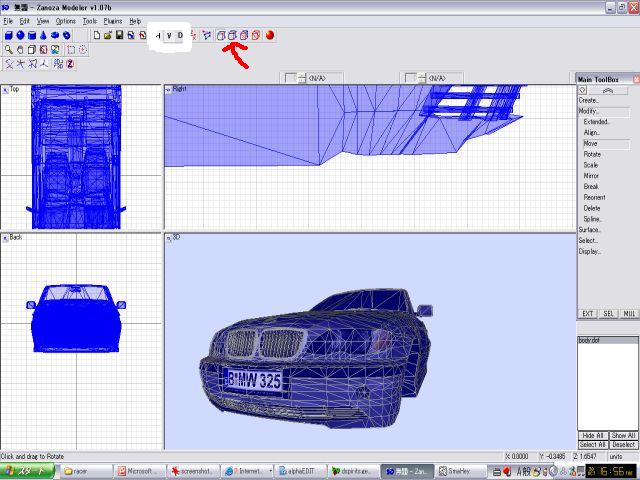Open the racer folder taskbar button
Viewport: 640px width, 480px height.
coord(85,470)
